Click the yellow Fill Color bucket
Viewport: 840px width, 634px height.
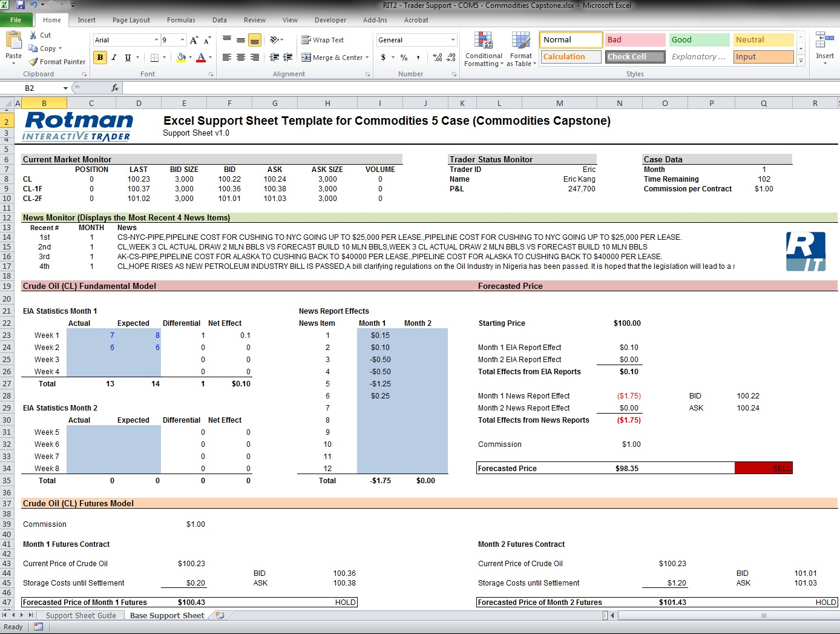point(181,58)
